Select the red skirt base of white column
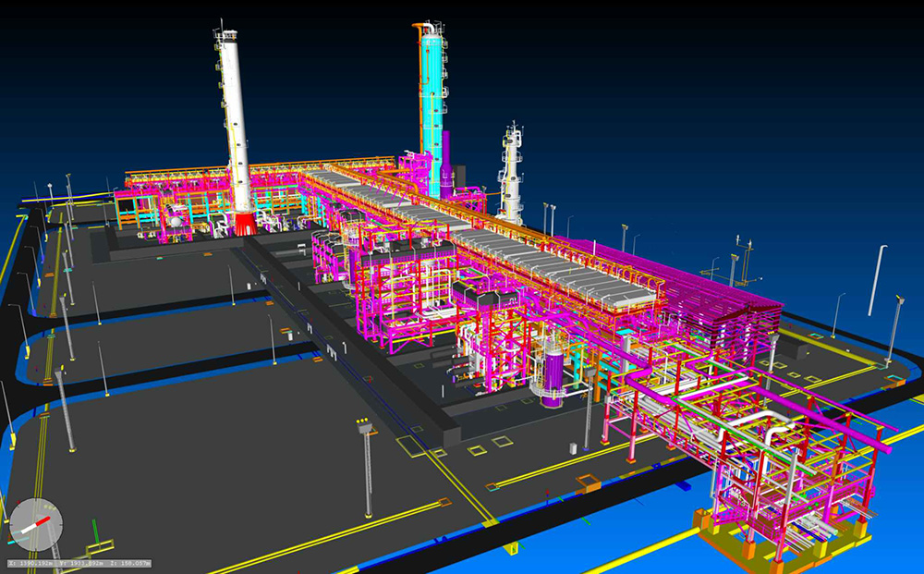This screenshot has width=924, height=574. (244, 224)
